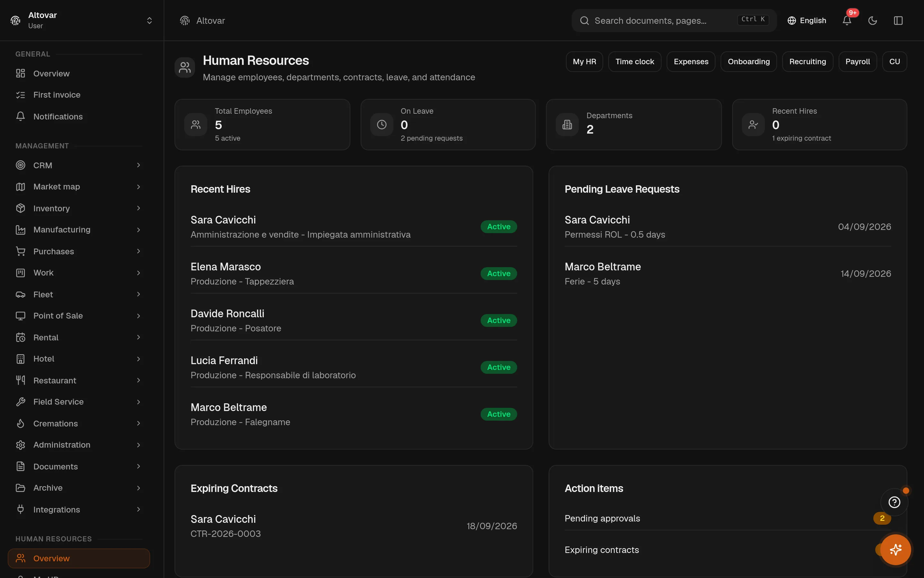Image resolution: width=924 pixels, height=578 pixels.
Task: Open Human Resources Overview in sidebar
Action: (x=79, y=558)
